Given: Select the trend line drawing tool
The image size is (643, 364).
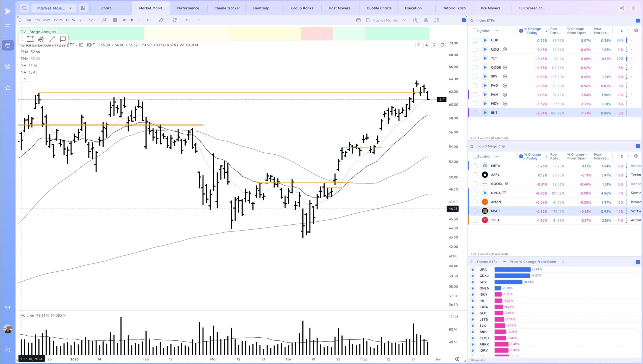Looking at the screenshot, I should click(52, 39).
